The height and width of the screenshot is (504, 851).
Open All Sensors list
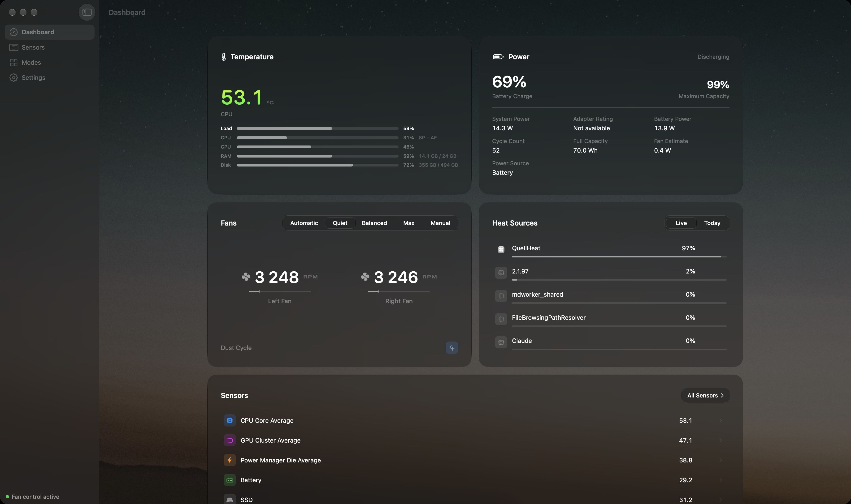click(x=705, y=395)
